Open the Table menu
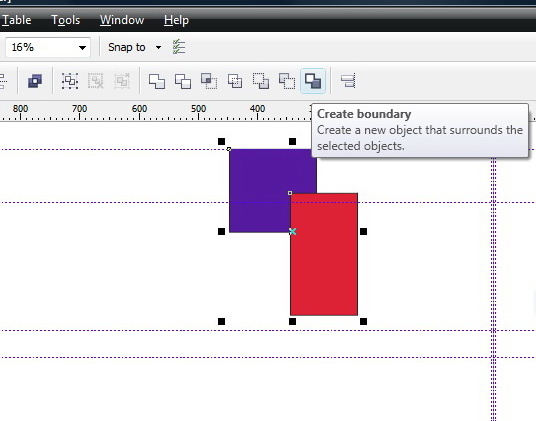 click(17, 20)
